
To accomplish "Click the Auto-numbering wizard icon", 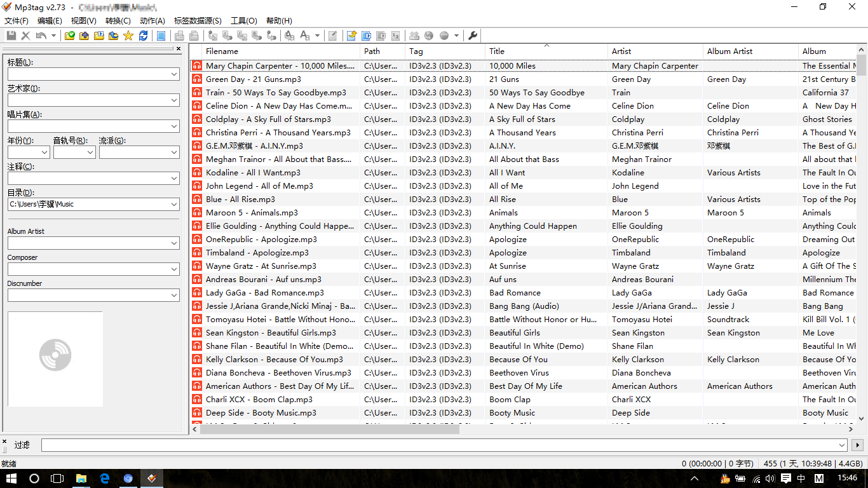I will (396, 36).
